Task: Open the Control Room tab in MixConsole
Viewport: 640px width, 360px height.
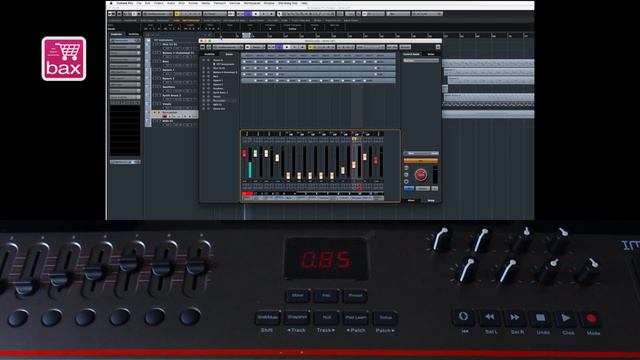Action: click(x=411, y=54)
